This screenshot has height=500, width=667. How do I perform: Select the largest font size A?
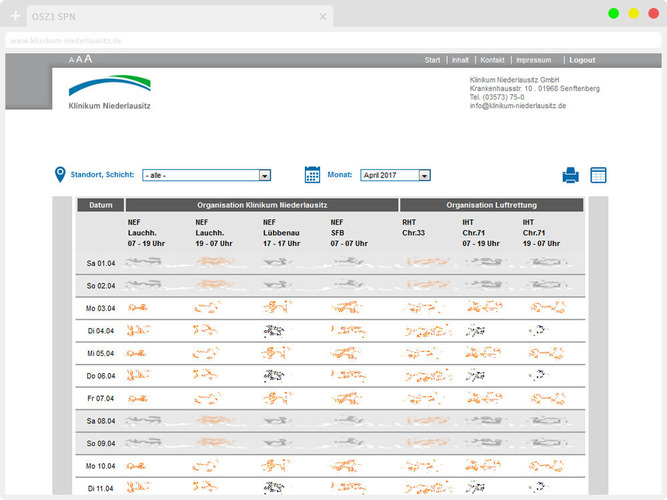coord(88,59)
